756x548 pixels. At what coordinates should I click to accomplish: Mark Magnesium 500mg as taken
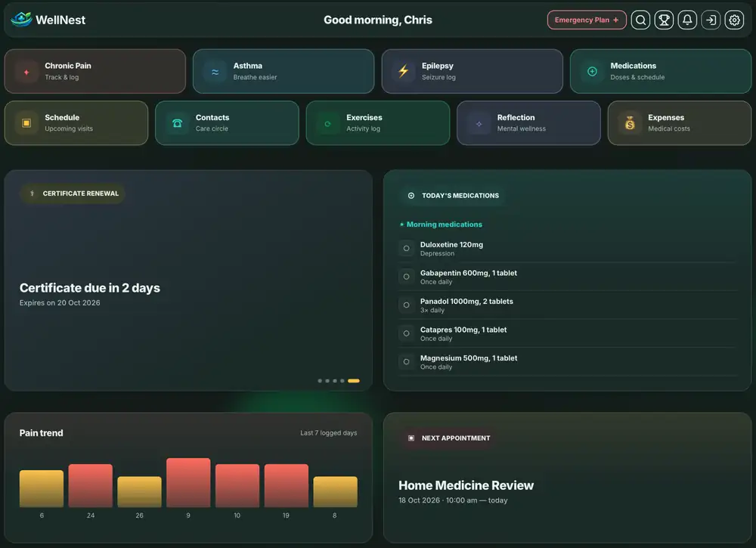[x=407, y=362]
